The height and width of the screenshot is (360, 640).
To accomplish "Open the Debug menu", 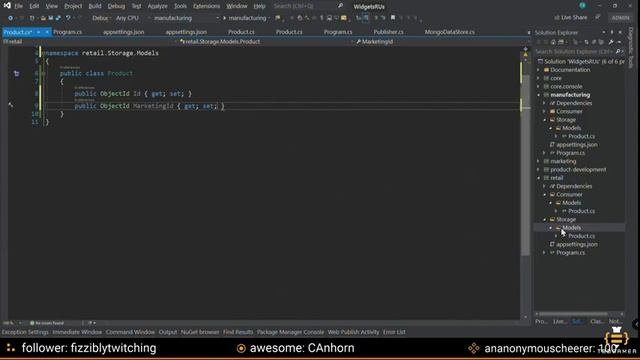I will pyautogui.click(x=116, y=6).
